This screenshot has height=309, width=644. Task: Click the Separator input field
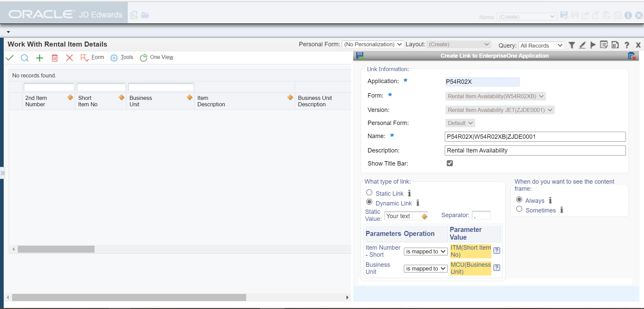481,215
